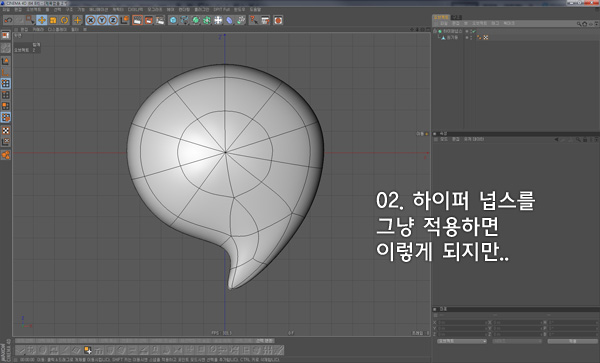Open the object manager 태그 menu

pos(495,24)
